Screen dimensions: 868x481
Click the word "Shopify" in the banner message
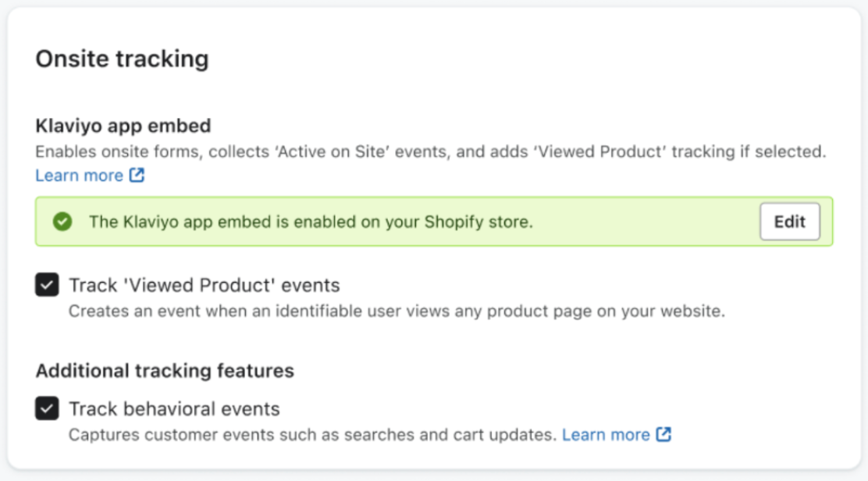tap(453, 222)
